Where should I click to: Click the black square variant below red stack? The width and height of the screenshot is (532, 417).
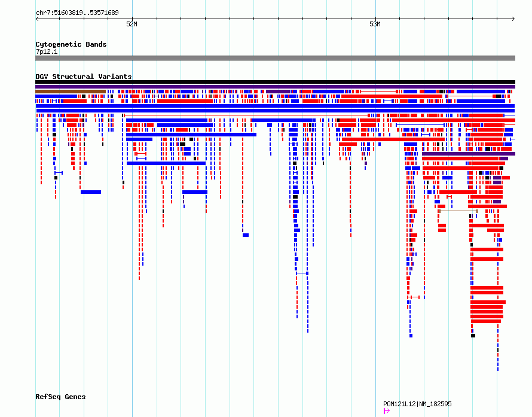pyautogui.click(x=473, y=336)
